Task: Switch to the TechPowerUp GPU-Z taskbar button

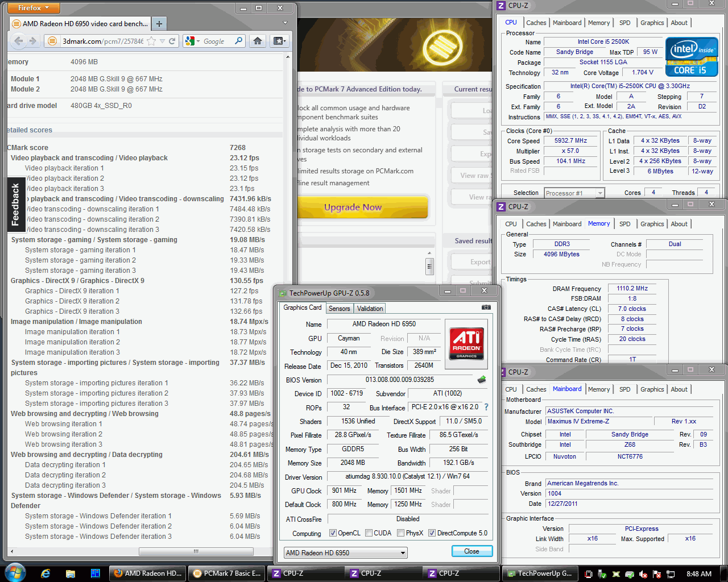Action: [x=539, y=573]
